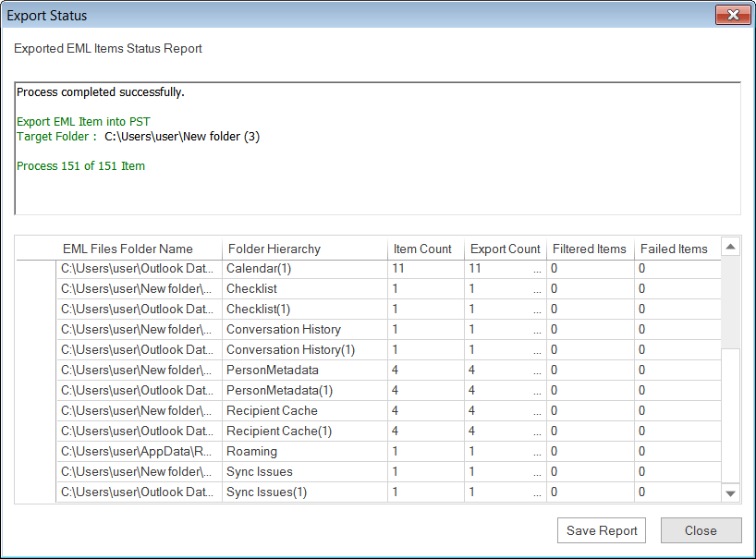Click the Conversation History cell without (1) suffix
Image resolution: width=756 pixels, height=559 pixels.
305,329
